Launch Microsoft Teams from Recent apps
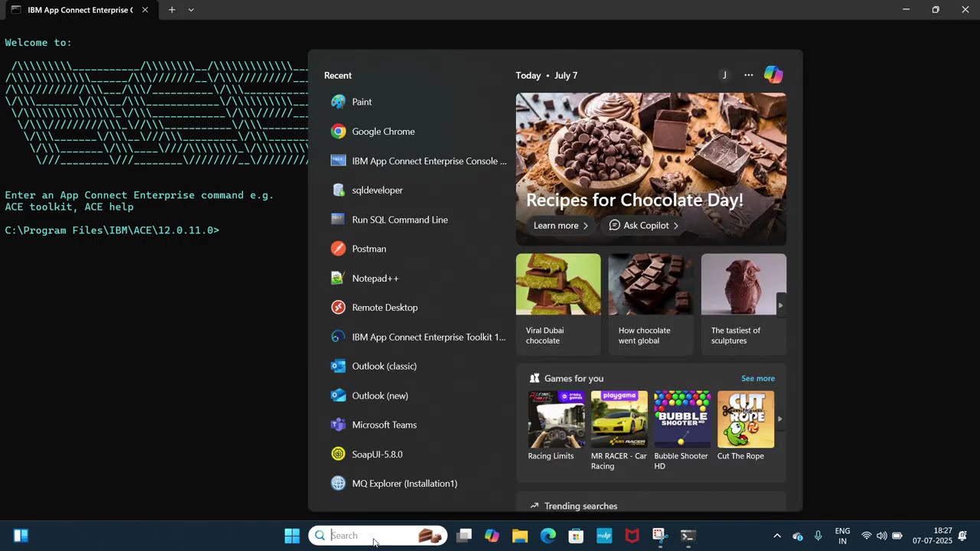This screenshot has height=551, width=980. click(417, 425)
